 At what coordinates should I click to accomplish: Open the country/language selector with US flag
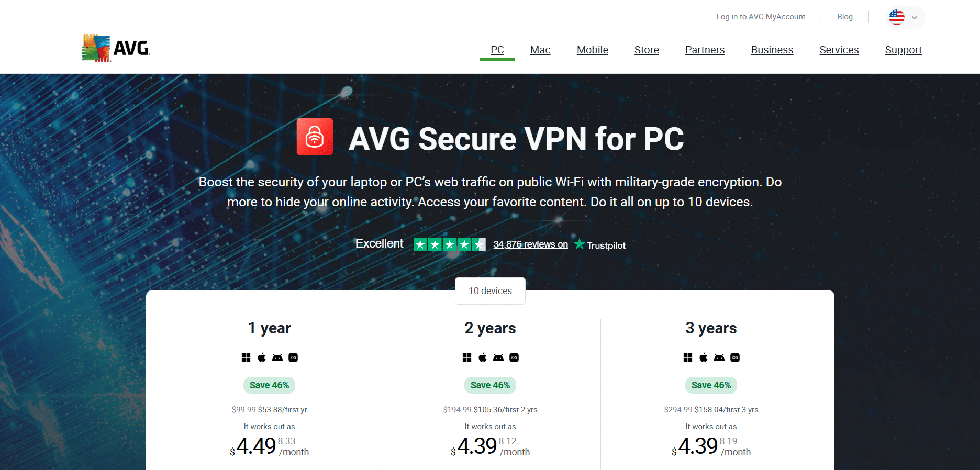coord(897,17)
